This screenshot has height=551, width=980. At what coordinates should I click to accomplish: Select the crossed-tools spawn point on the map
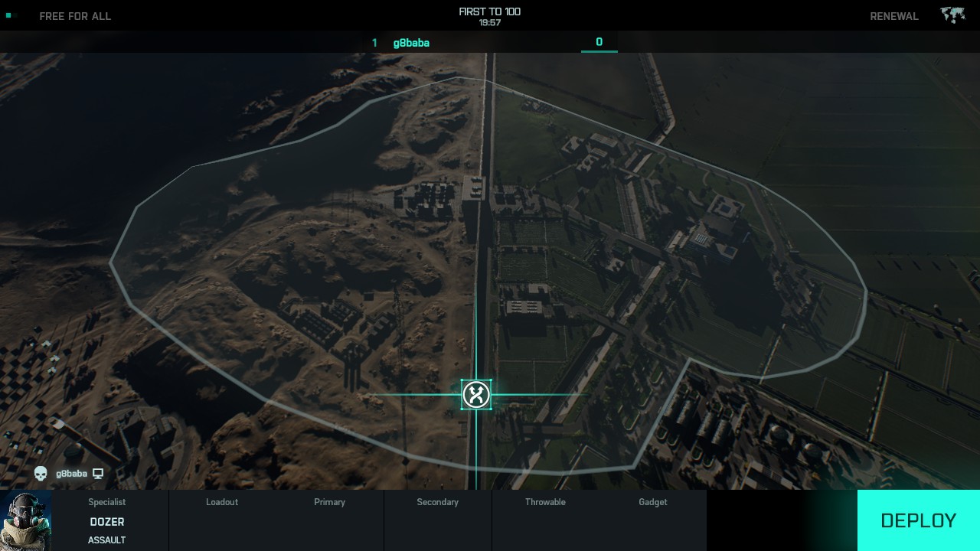475,395
